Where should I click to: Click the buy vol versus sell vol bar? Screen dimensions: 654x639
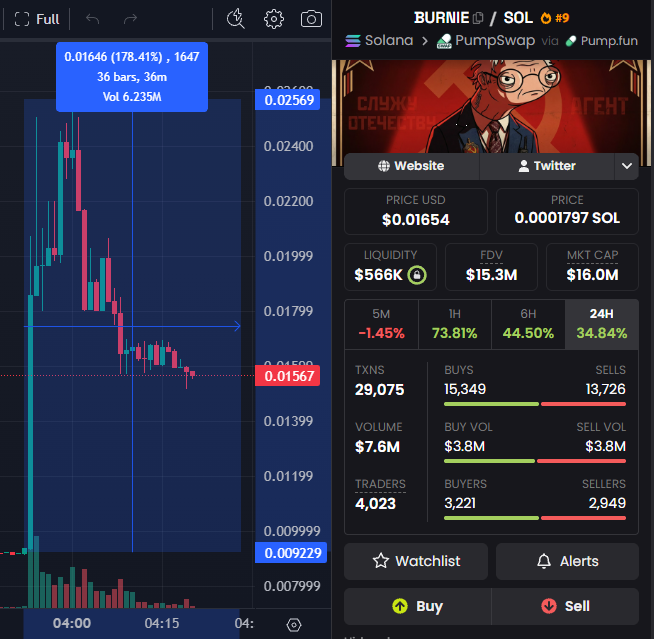click(535, 461)
